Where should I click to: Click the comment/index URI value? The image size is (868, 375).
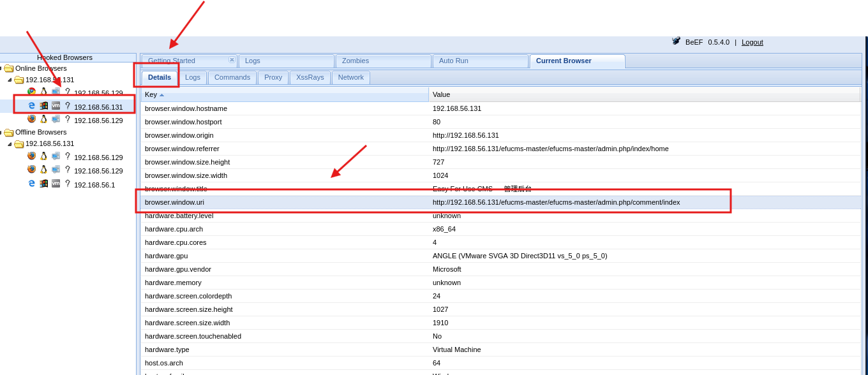[556, 202]
